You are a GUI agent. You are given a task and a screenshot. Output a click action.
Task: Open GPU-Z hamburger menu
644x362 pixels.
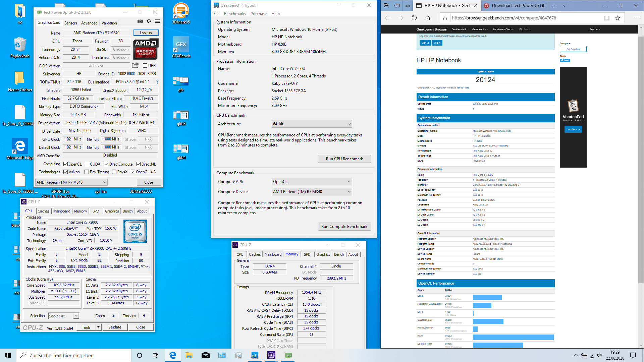(157, 21)
